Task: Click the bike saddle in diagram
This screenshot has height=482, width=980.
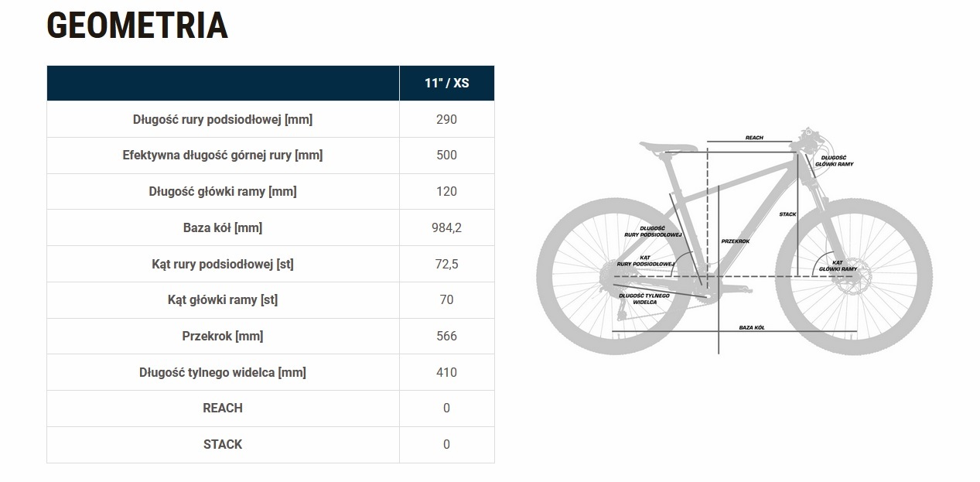Action: click(667, 145)
